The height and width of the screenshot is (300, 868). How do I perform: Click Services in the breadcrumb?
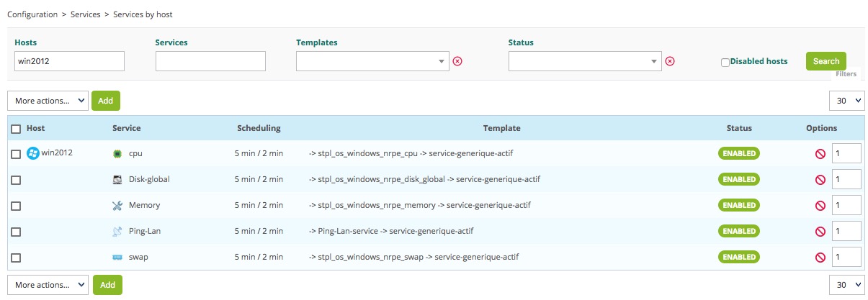[86, 14]
